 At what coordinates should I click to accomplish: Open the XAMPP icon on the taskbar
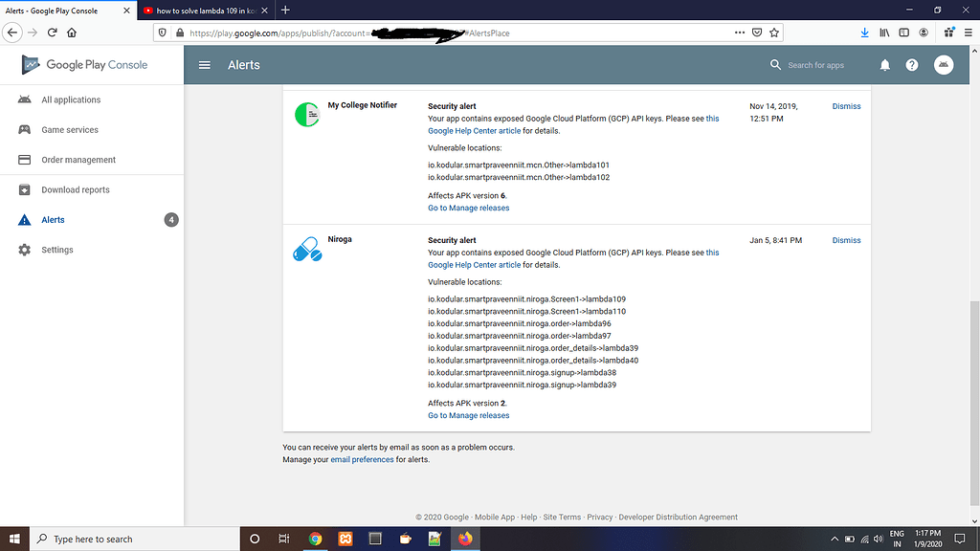(345, 539)
